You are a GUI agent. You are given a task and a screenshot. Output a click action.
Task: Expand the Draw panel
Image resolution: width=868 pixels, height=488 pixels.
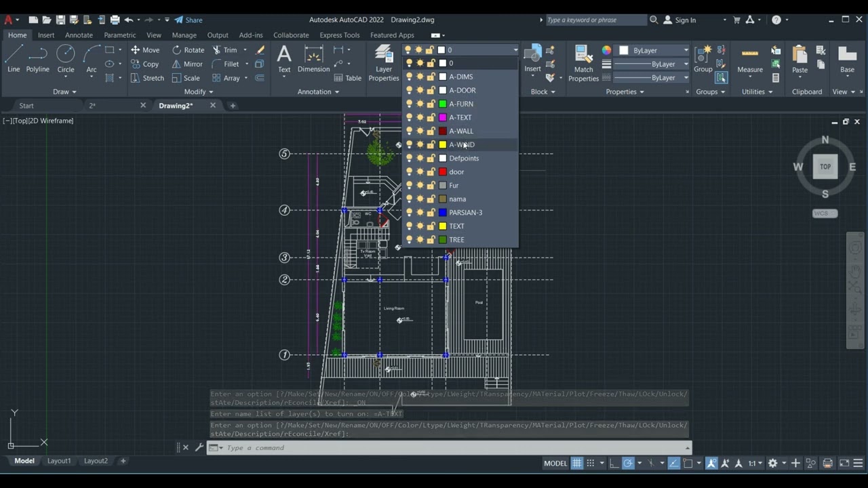click(65, 91)
